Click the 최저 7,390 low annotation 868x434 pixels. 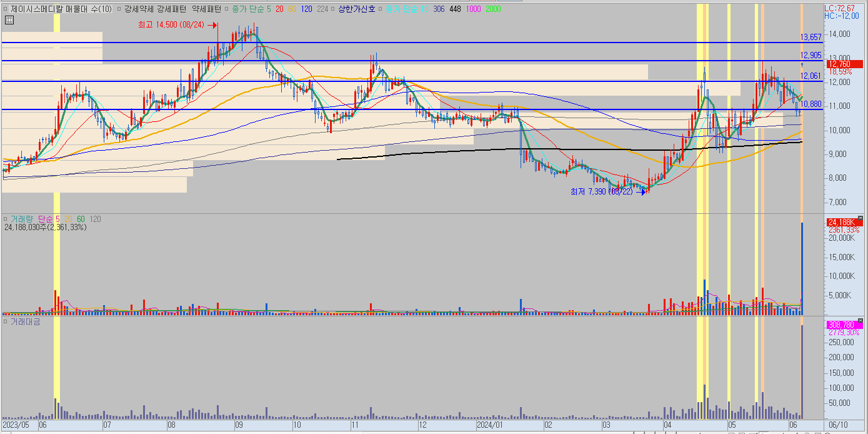pos(608,191)
